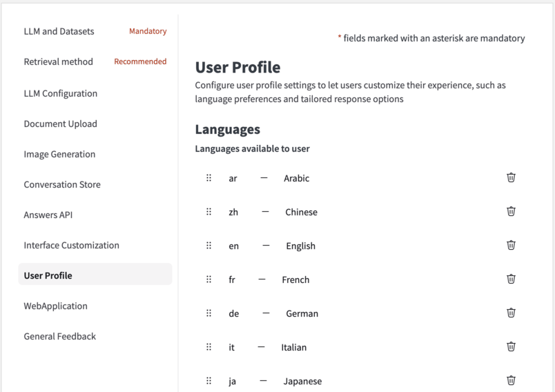555x392 pixels.
Task: Select the Chinese language name
Action: tap(302, 213)
